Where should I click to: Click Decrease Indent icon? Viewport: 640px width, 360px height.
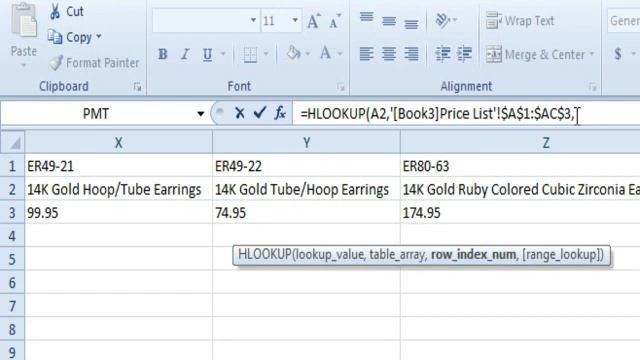click(442, 53)
